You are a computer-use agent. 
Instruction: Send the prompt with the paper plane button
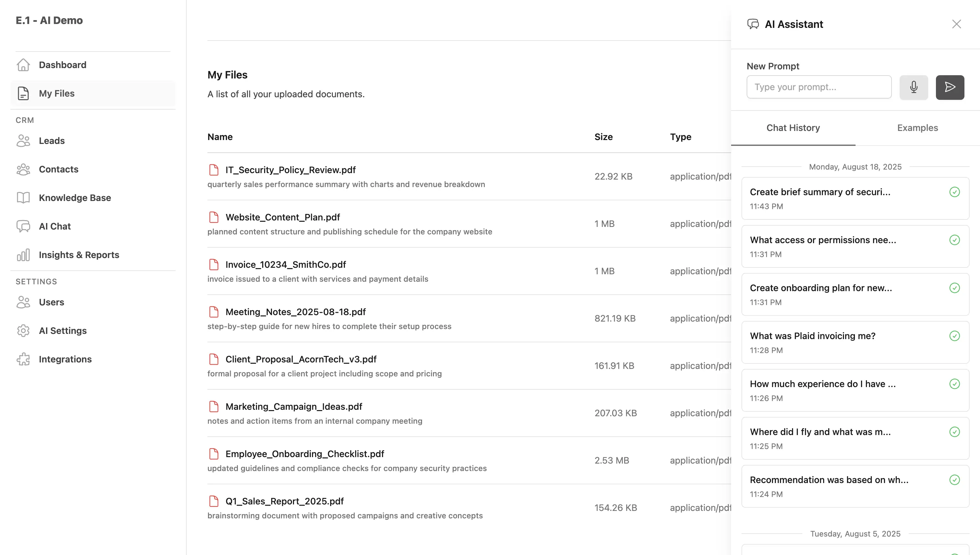(950, 87)
